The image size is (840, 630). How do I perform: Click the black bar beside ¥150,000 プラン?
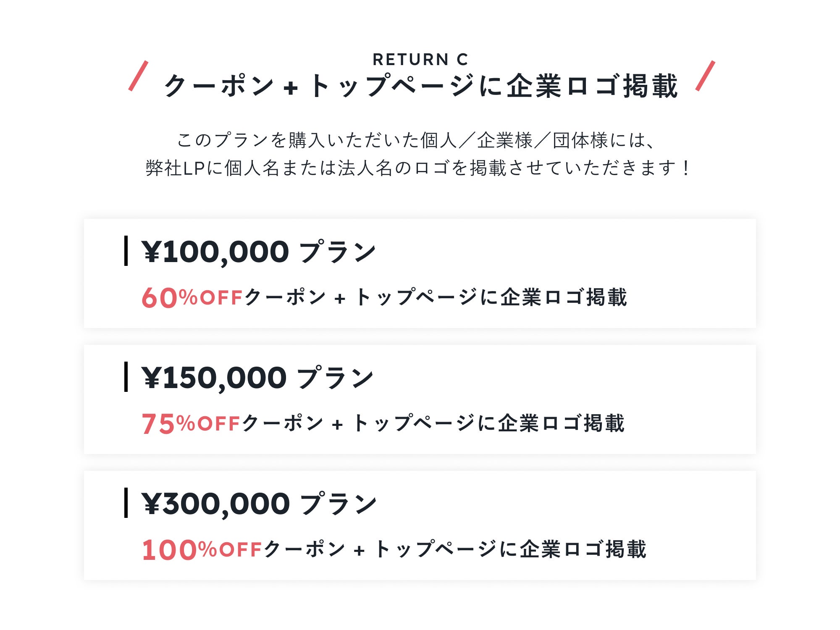click(x=126, y=377)
